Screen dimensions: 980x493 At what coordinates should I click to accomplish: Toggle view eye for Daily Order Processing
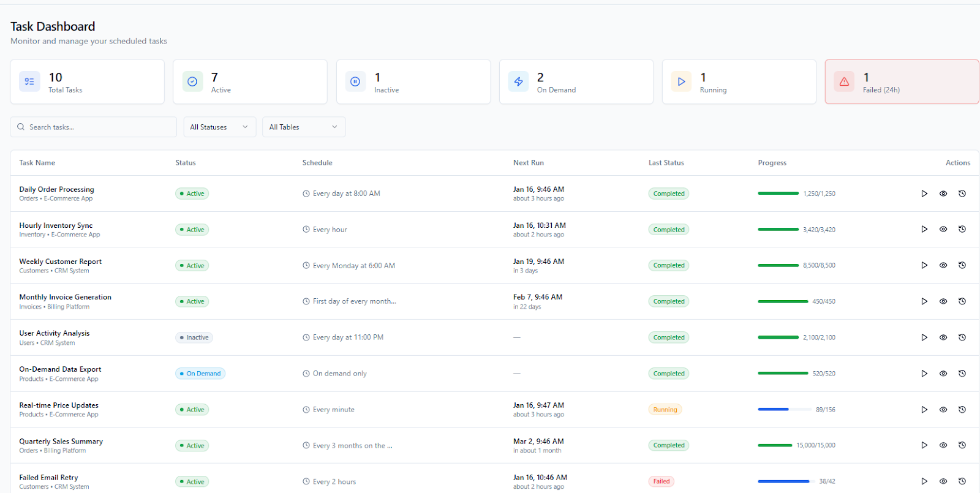click(943, 194)
